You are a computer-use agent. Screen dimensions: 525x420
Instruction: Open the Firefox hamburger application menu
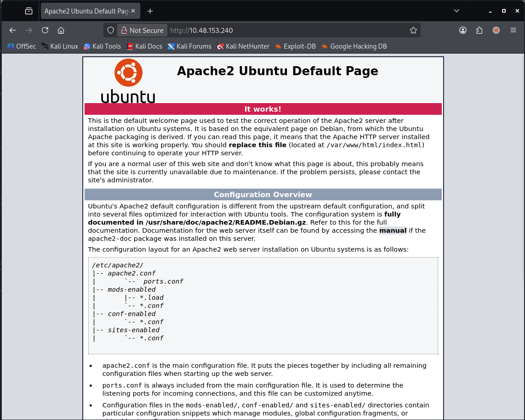(x=513, y=30)
